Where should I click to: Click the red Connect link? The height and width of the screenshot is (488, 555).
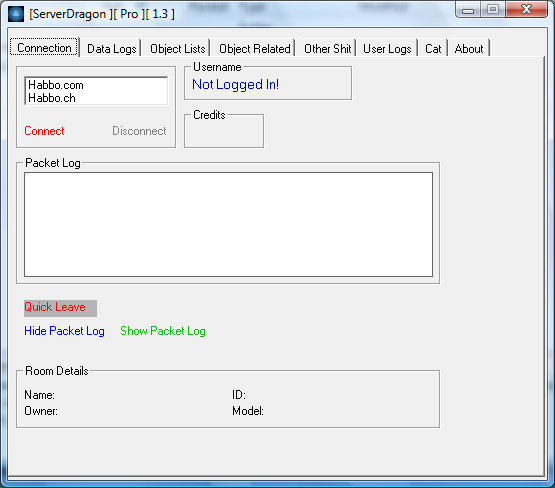tap(44, 131)
